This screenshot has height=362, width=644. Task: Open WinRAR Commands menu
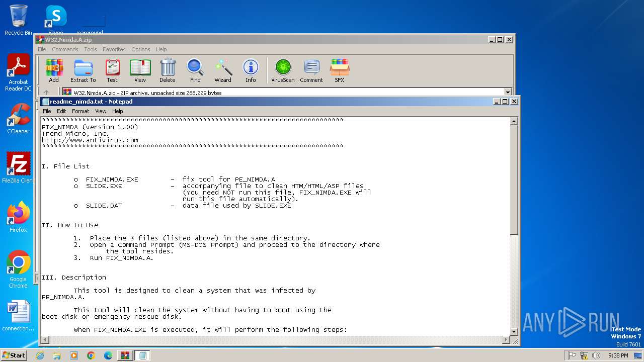click(65, 49)
